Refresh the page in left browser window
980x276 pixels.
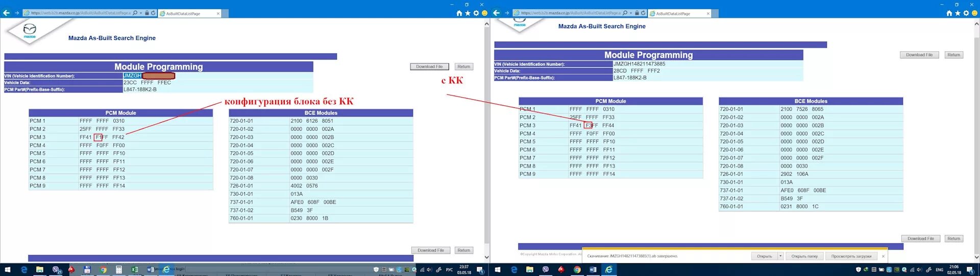(x=153, y=13)
